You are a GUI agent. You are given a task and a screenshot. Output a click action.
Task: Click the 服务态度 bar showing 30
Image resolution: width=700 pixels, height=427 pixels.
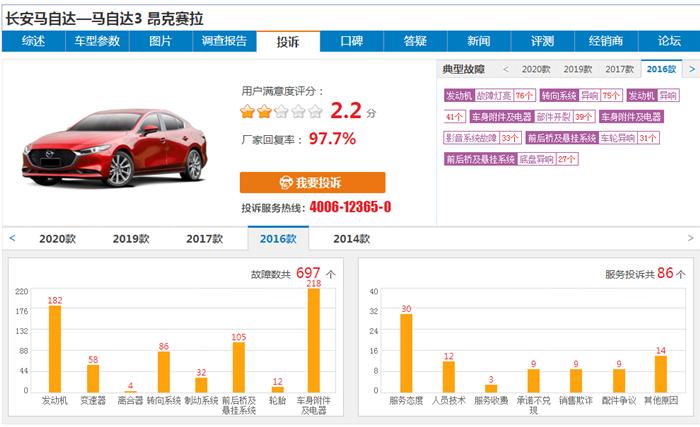pyautogui.click(x=406, y=353)
